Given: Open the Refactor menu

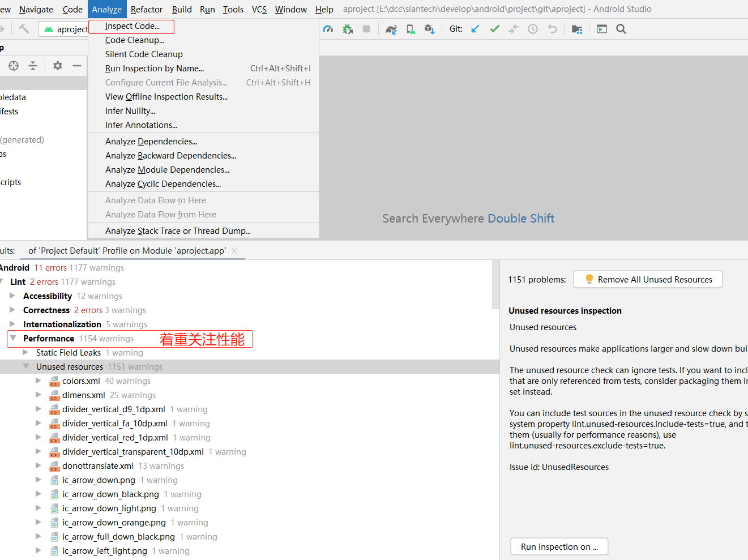Looking at the screenshot, I should 147,9.
